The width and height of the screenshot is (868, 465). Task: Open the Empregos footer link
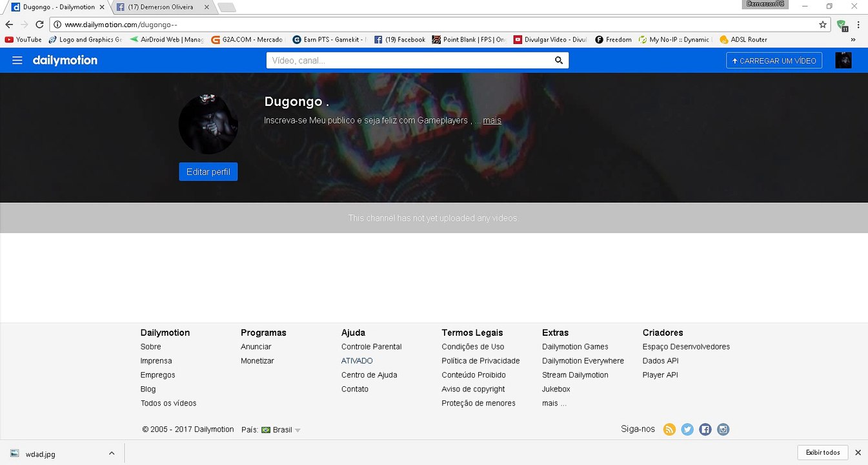pyautogui.click(x=158, y=375)
